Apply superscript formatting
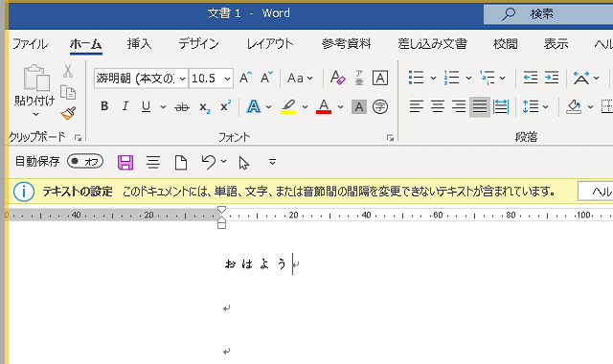613x364 pixels. click(x=226, y=106)
